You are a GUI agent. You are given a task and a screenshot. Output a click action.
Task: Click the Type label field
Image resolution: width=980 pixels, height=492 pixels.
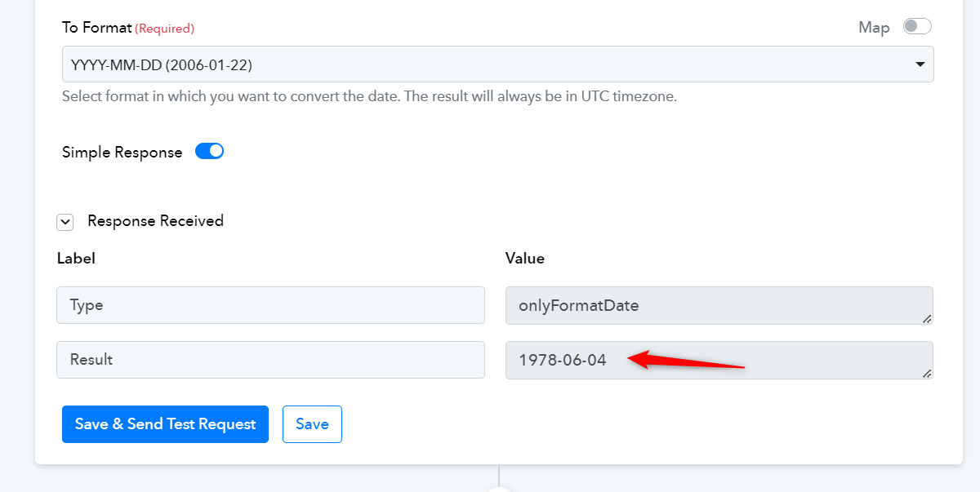(x=270, y=305)
